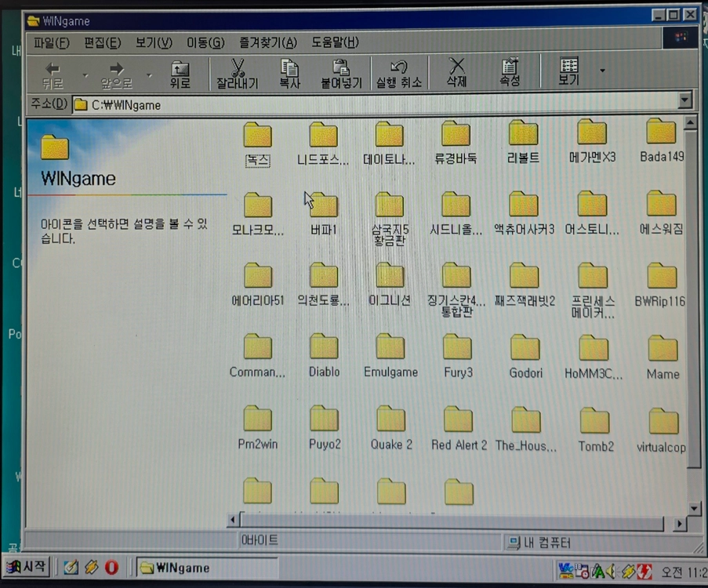Image resolution: width=708 pixels, height=588 pixels.
Task: Click the 뒤로 (Back) arrow icon
Action: tap(53, 69)
